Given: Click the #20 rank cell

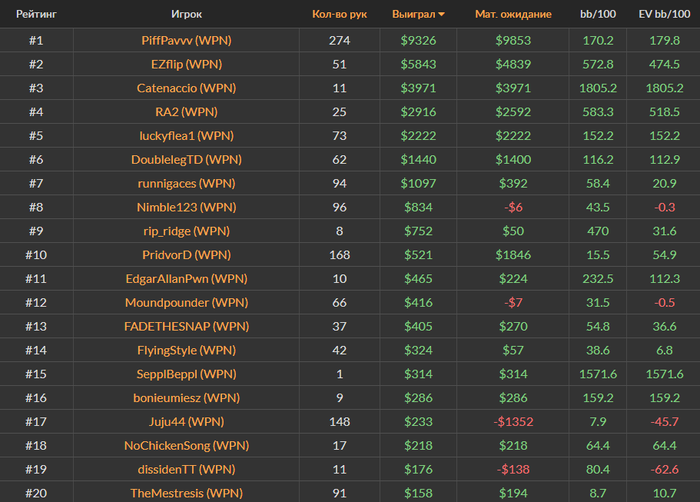Looking at the screenshot, I should 36,493.
